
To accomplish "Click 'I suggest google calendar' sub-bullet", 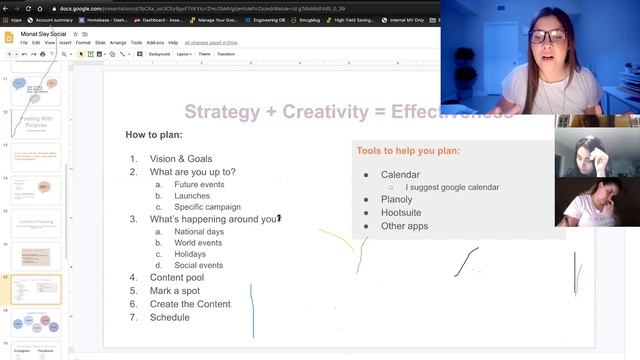I will click(452, 187).
